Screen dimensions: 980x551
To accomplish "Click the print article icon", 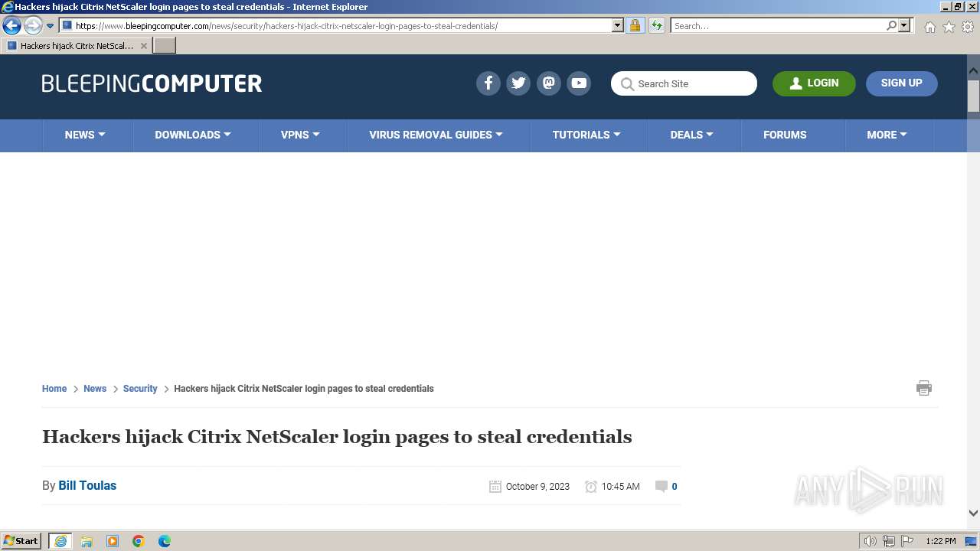I will 924,388.
